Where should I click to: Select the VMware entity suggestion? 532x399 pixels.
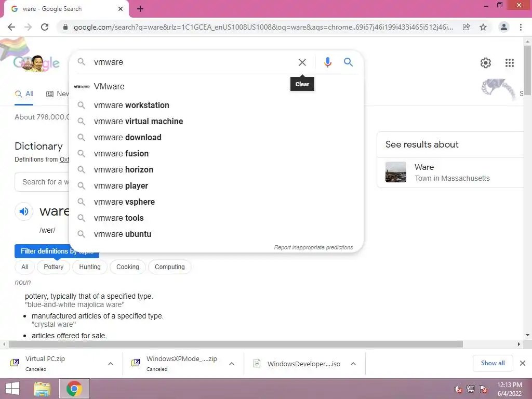[216, 87]
